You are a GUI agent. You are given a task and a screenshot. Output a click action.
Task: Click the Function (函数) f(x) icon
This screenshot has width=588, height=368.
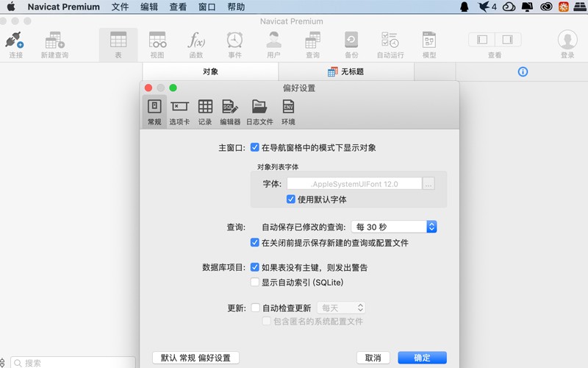point(196,40)
